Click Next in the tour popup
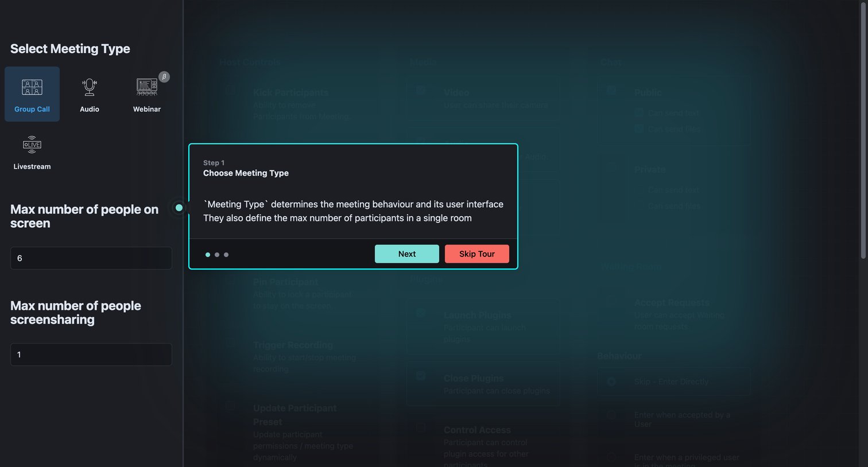 click(x=407, y=254)
